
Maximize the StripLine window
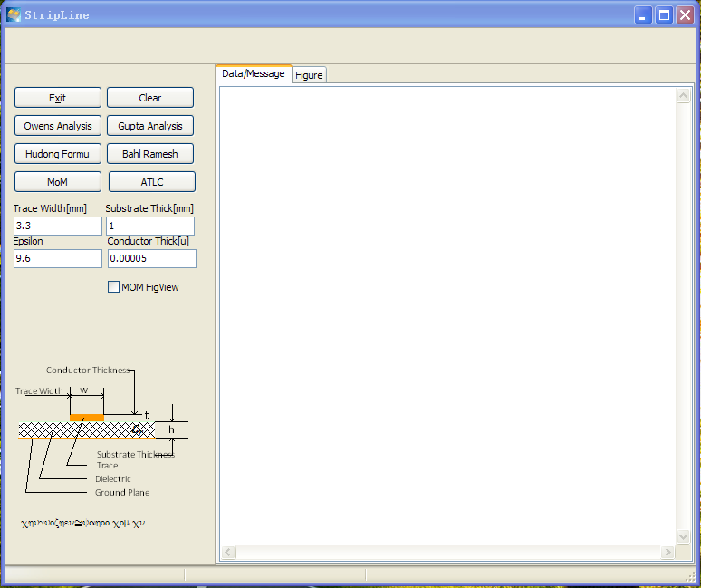click(x=664, y=15)
